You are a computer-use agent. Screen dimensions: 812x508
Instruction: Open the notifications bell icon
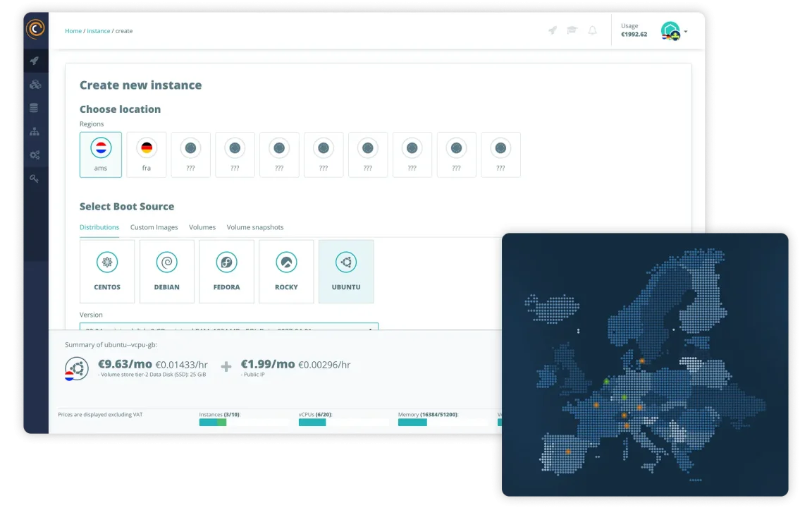tap(592, 30)
